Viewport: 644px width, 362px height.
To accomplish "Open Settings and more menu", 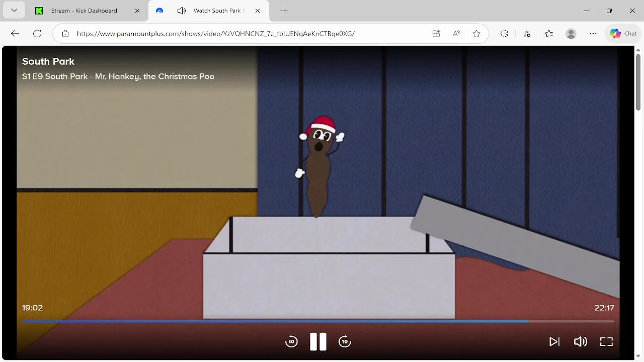I will tap(593, 34).
